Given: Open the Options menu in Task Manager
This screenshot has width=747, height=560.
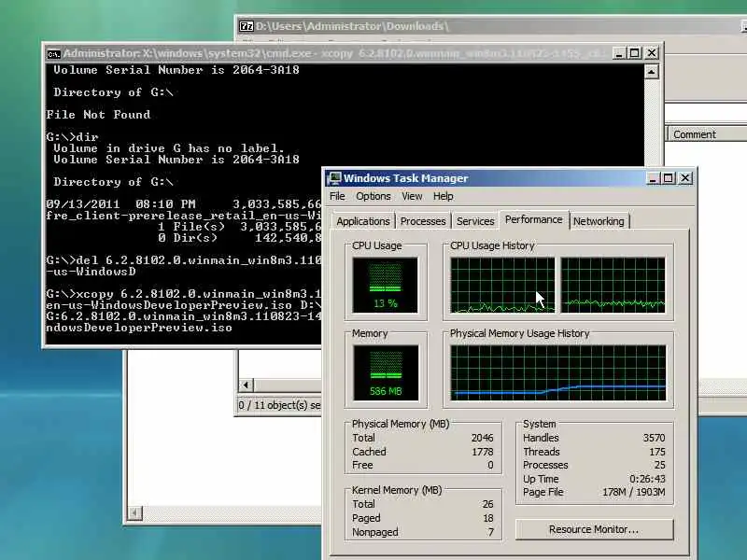Looking at the screenshot, I should [373, 196].
